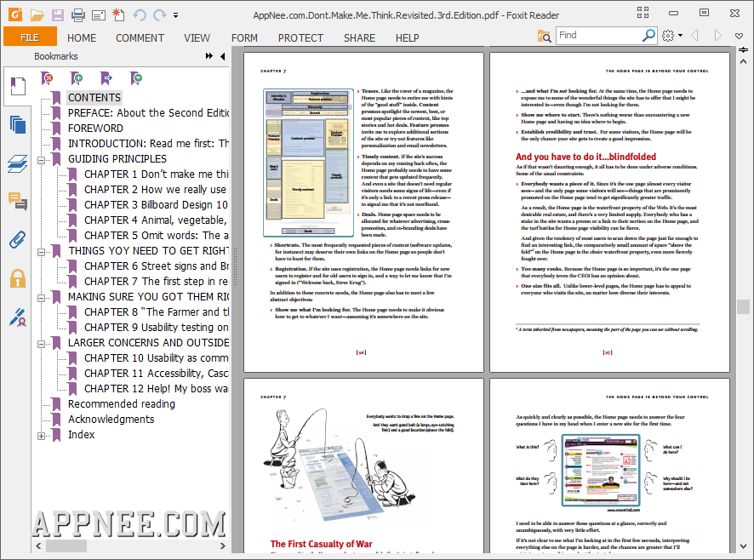Collapse the LARGER CONCERNS AND OUTSIDE group
Screen dimensions: 754x560
42,344
